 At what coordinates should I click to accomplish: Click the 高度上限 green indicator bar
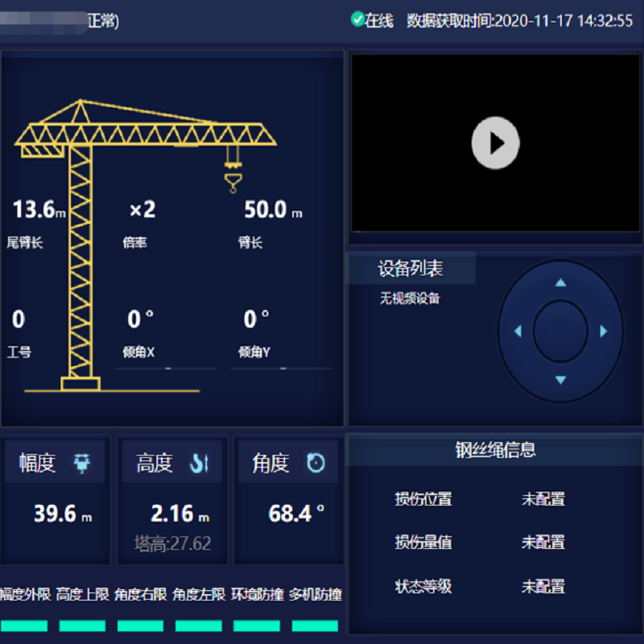click(x=82, y=625)
